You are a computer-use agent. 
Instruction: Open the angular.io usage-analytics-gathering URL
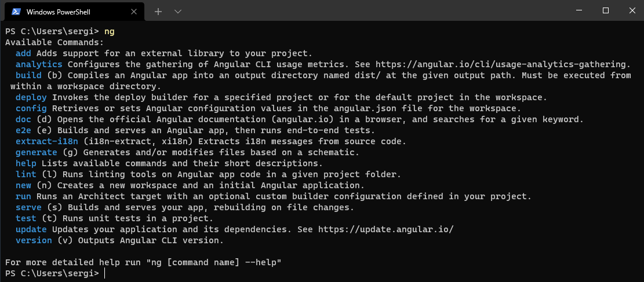(503, 64)
